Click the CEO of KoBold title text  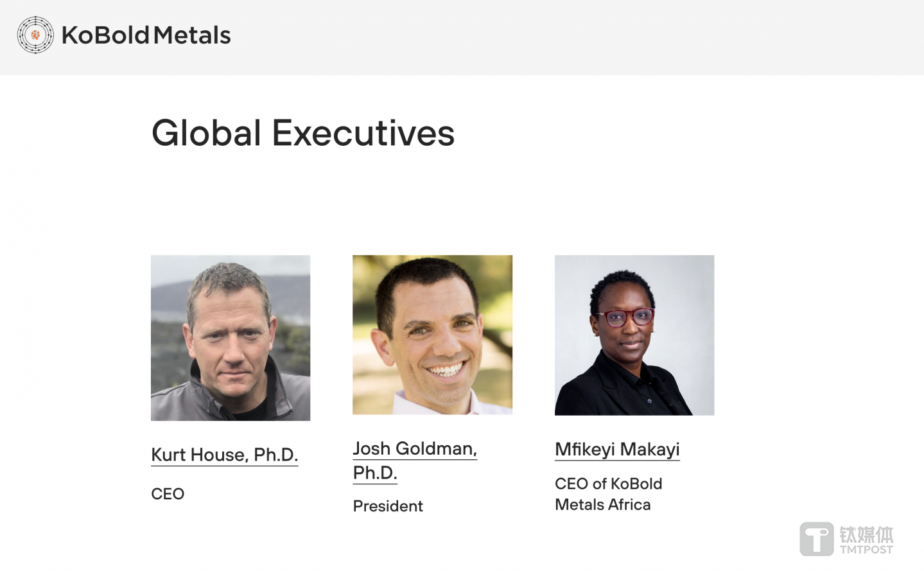tap(608, 484)
